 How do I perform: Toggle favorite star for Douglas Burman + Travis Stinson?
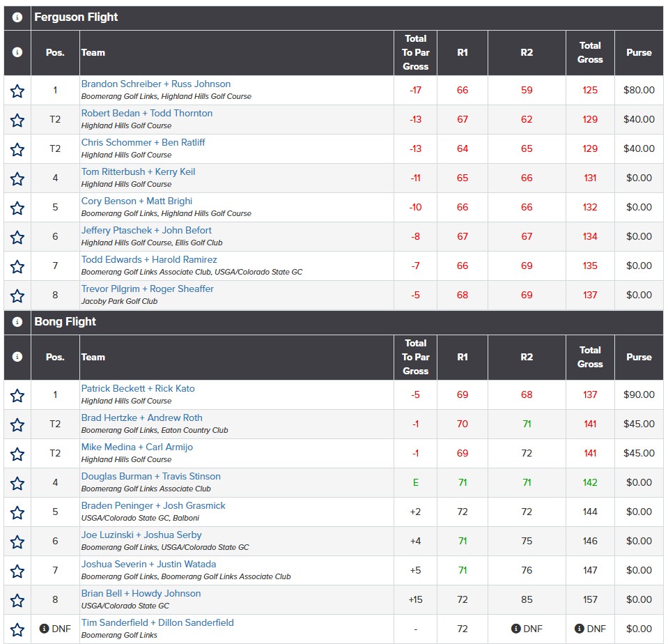pyautogui.click(x=17, y=483)
